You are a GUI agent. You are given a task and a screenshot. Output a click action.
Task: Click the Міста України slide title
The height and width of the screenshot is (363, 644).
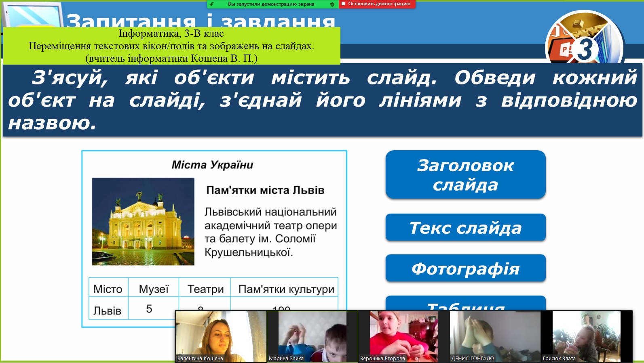click(212, 165)
